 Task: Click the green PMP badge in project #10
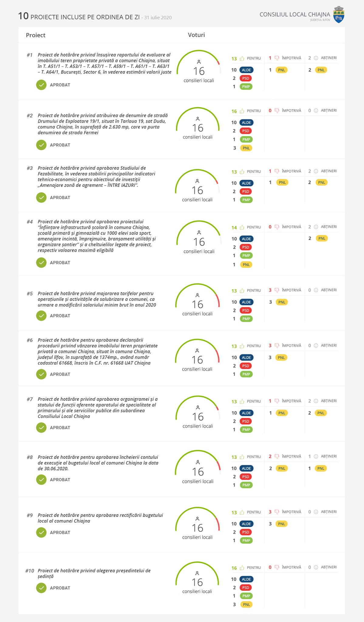pos(246,596)
